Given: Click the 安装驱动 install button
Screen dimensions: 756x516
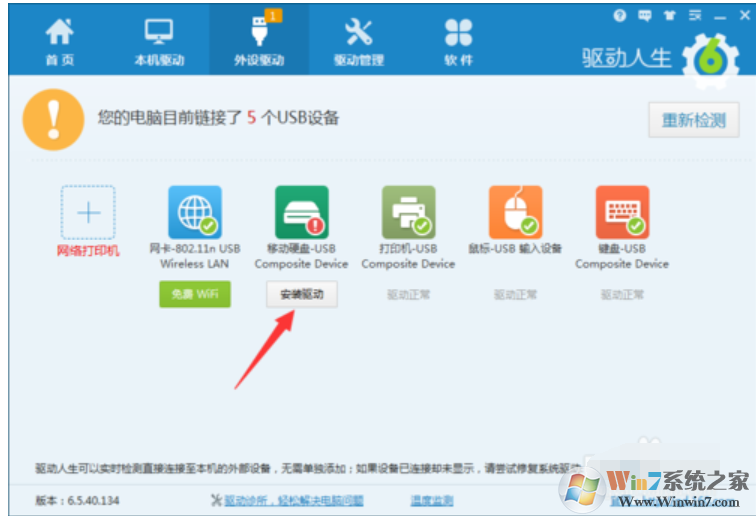Looking at the screenshot, I should pos(302,294).
